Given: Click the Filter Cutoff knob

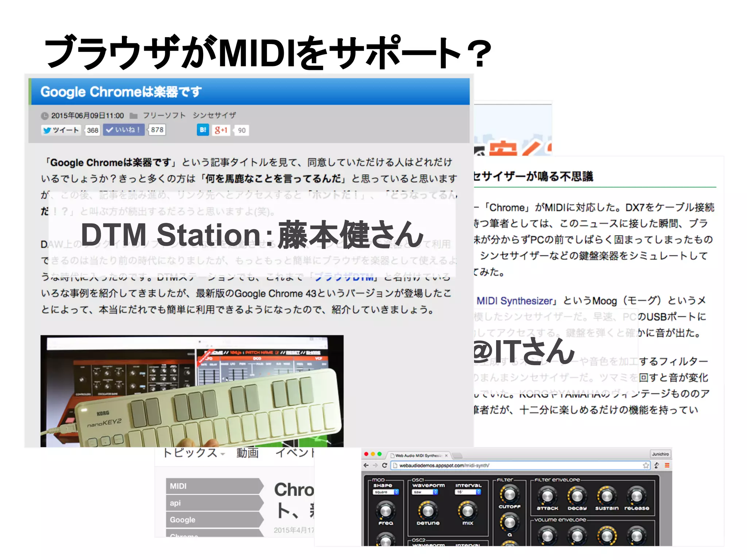Looking at the screenshot, I should click(510, 494).
